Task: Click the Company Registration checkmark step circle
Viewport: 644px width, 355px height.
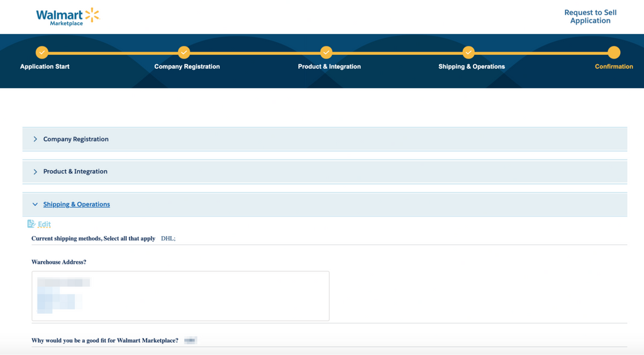Action: click(184, 53)
